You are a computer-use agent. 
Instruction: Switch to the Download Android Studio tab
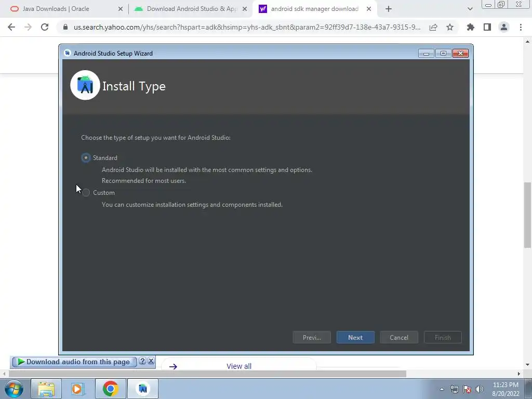click(192, 9)
